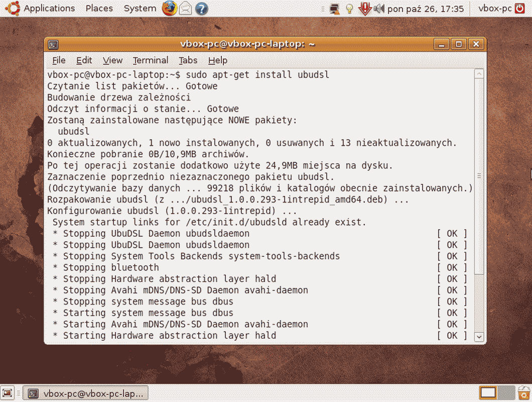The height and width of the screenshot is (402, 532).
Task: Click the Ubuntu logo in Applications menu
Action: click(13, 8)
